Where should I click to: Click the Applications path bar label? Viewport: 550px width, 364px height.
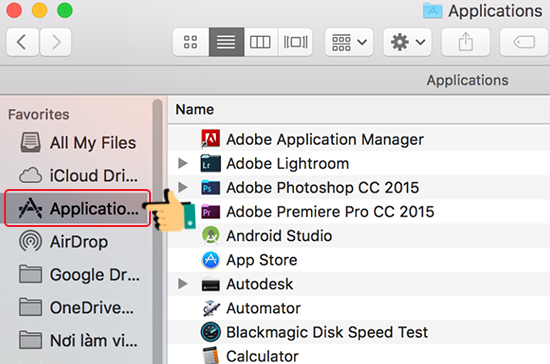click(467, 80)
